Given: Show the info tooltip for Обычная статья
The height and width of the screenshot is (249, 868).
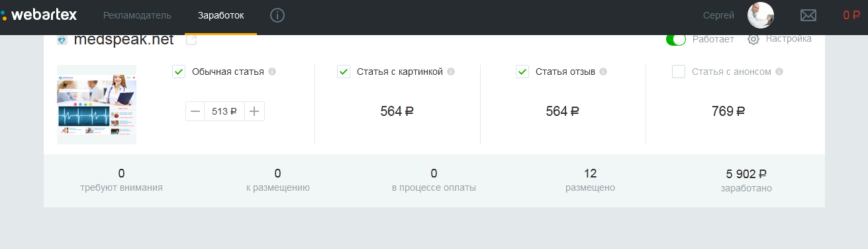Looking at the screenshot, I should click(272, 72).
